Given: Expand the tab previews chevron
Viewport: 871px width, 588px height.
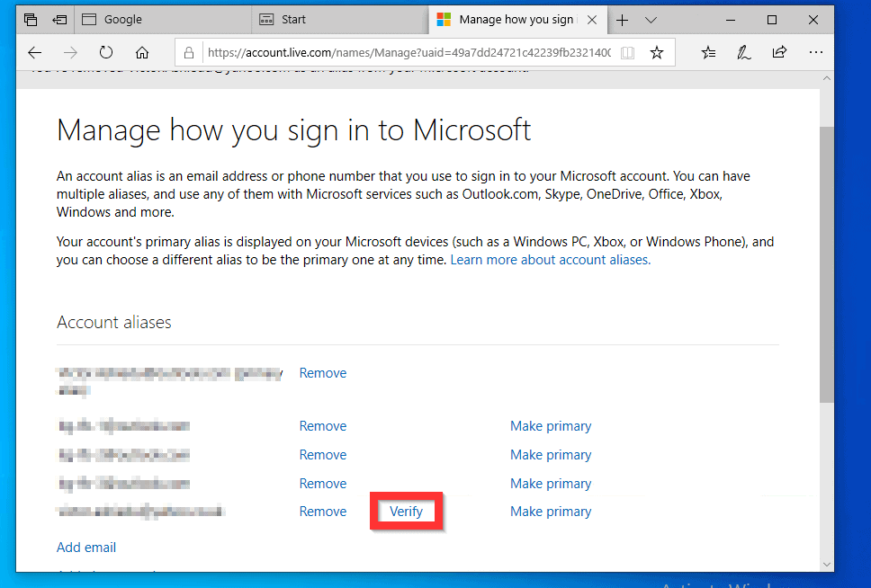Looking at the screenshot, I should click(x=651, y=19).
